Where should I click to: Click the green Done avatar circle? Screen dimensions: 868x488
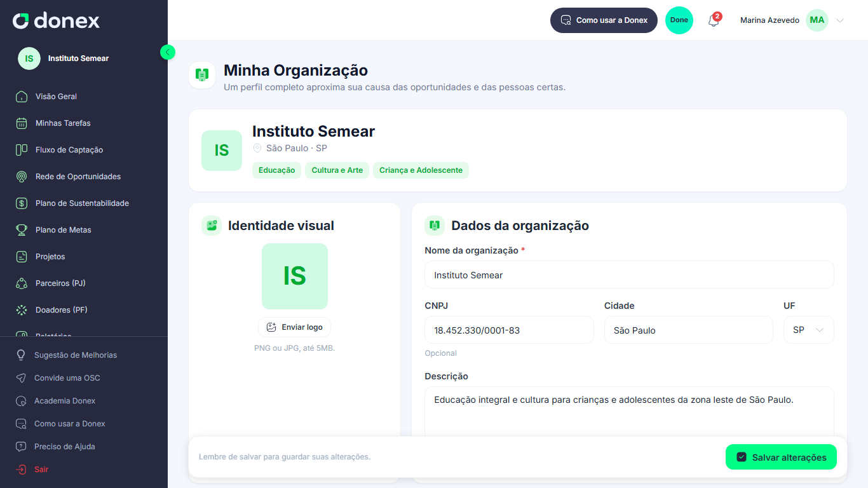tap(679, 20)
